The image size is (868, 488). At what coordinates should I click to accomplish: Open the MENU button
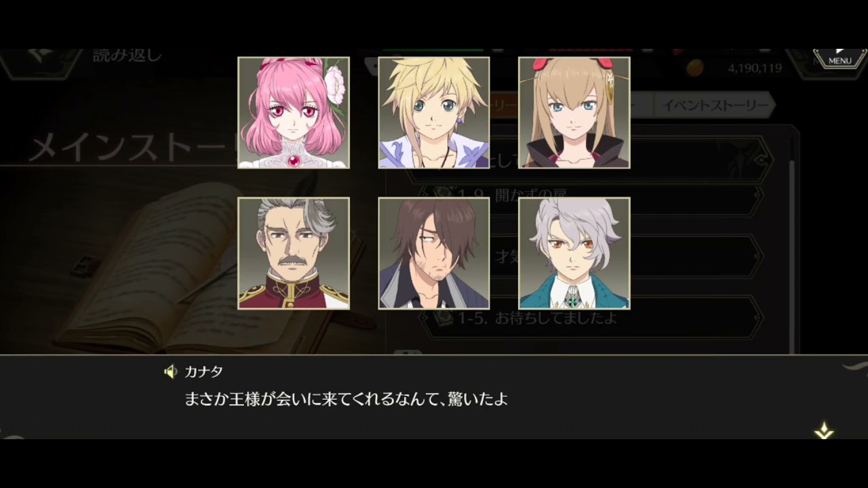coord(840,59)
